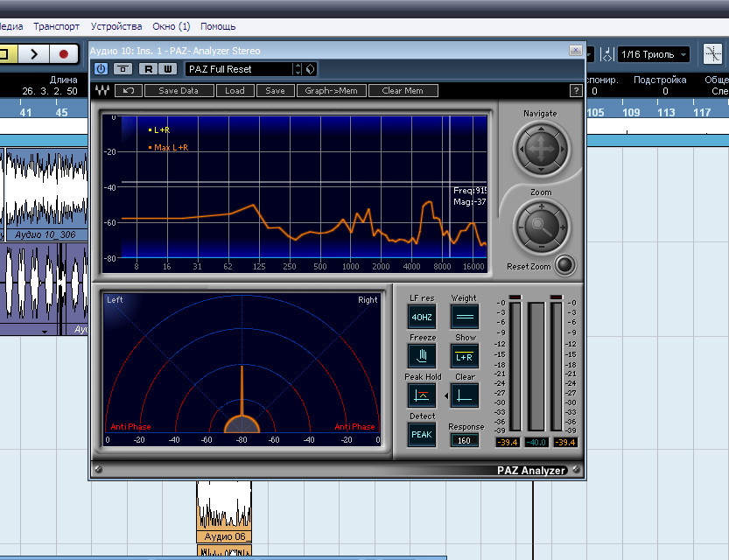Click the Navigate left arrow
Image resolution: width=729 pixels, height=560 pixels.
click(522, 149)
